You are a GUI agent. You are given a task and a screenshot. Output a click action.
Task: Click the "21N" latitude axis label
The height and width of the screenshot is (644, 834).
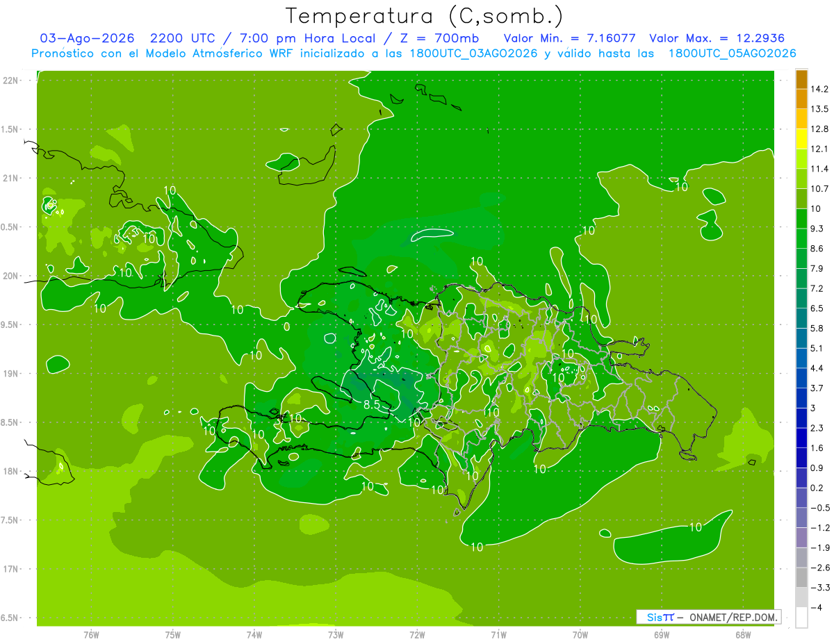click(x=10, y=178)
